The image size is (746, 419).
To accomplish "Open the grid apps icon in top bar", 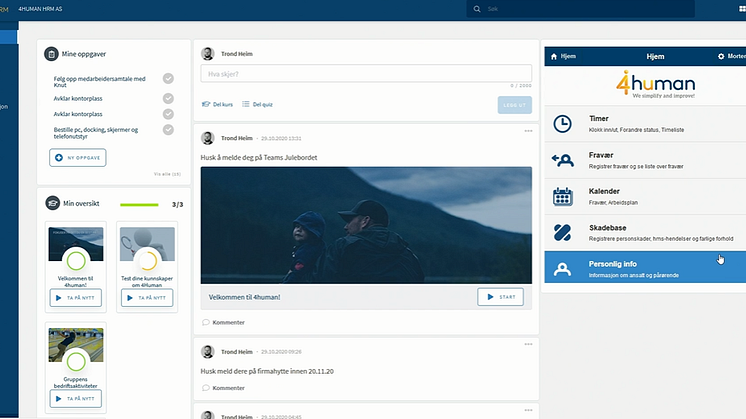I will [x=742, y=9].
